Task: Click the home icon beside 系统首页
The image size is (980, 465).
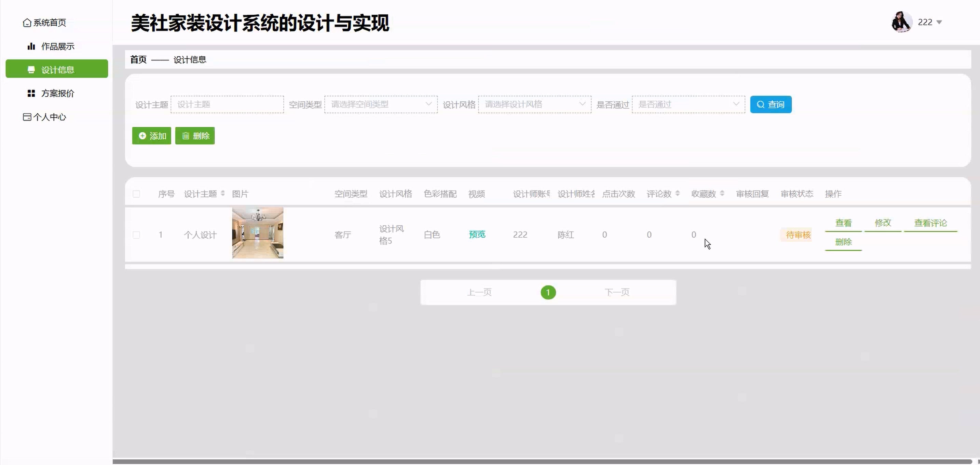Action: click(x=27, y=23)
